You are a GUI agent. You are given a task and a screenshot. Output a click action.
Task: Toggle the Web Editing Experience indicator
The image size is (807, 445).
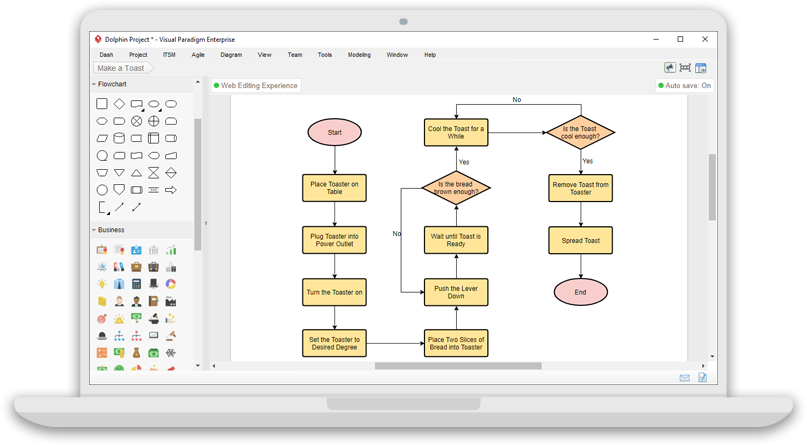pyautogui.click(x=256, y=86)
